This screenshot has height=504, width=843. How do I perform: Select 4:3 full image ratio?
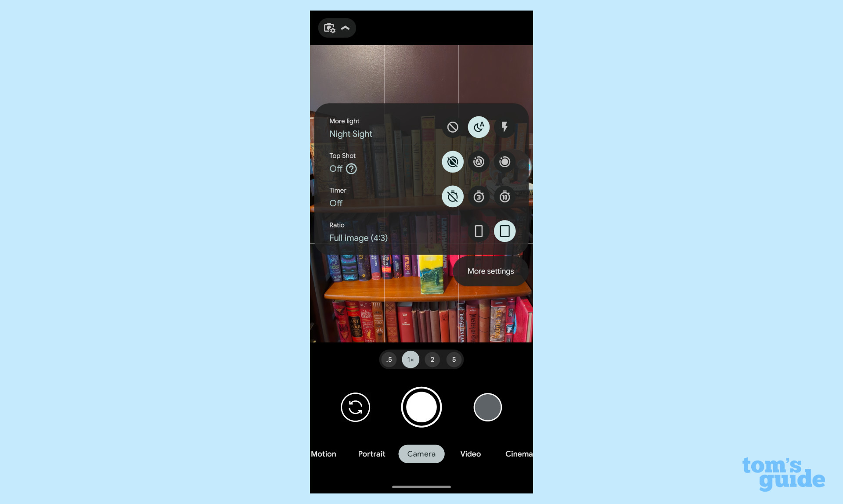(x=504, y=230)
